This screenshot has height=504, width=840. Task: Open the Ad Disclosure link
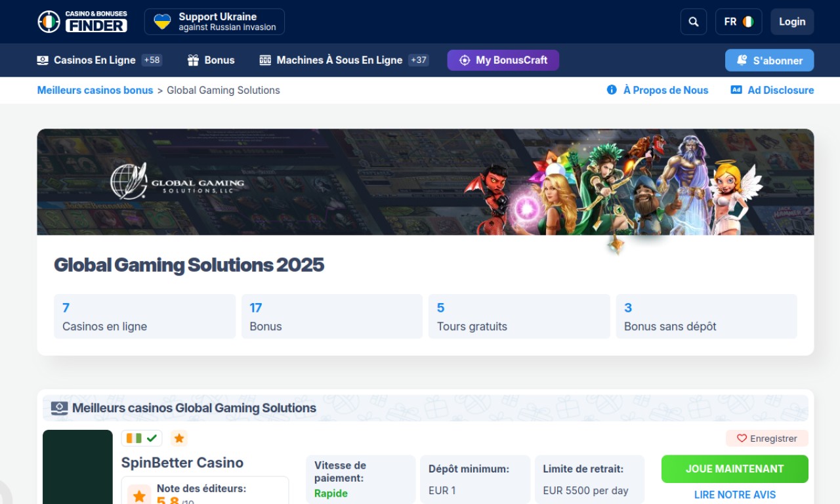[781, 91]
